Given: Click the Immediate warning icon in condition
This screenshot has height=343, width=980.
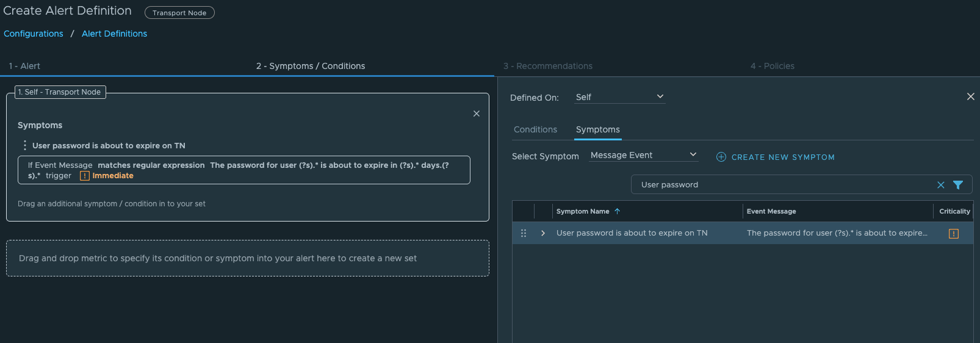Looking at the screenshot, I should [x=85, y=176].
